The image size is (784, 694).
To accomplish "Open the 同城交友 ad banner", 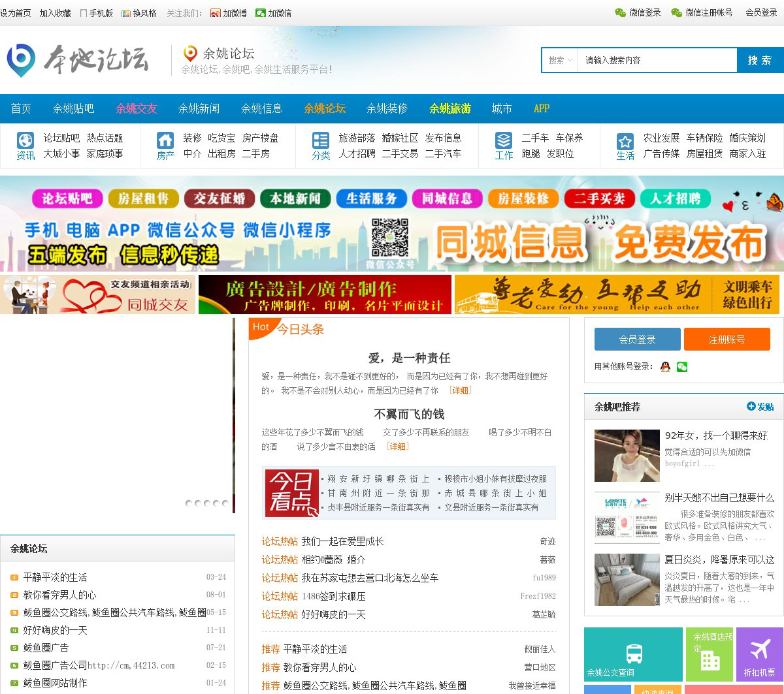I will 97,294.
